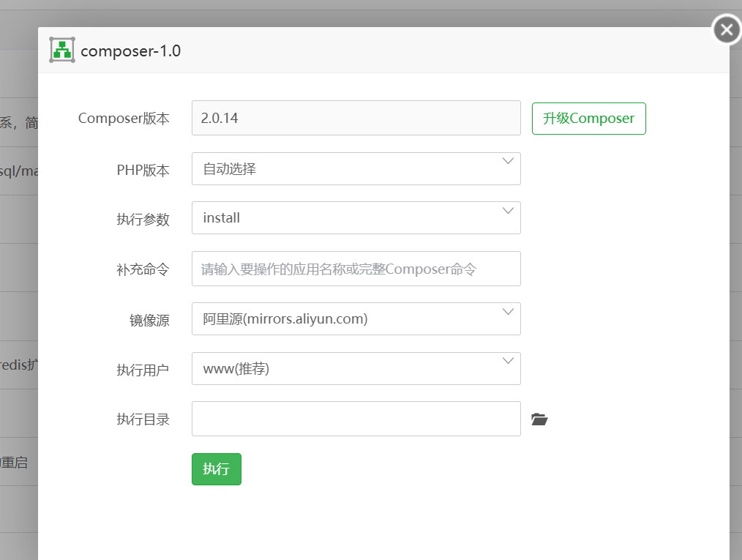Click the 执行目录 label
Image resolution: width=742 pixels, height=560 pixels.
pyautogui.click(x=143, y=419)
